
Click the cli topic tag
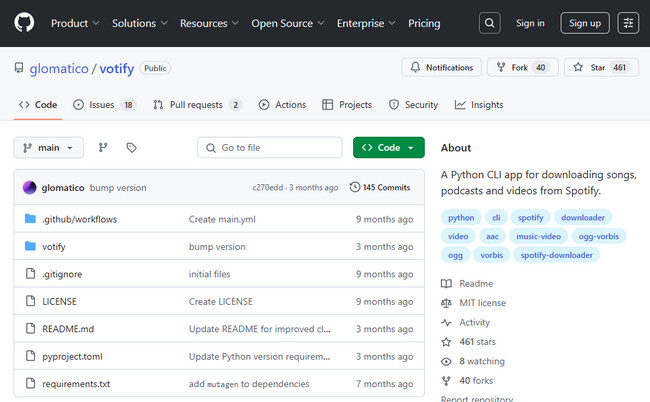pos(496,218)
